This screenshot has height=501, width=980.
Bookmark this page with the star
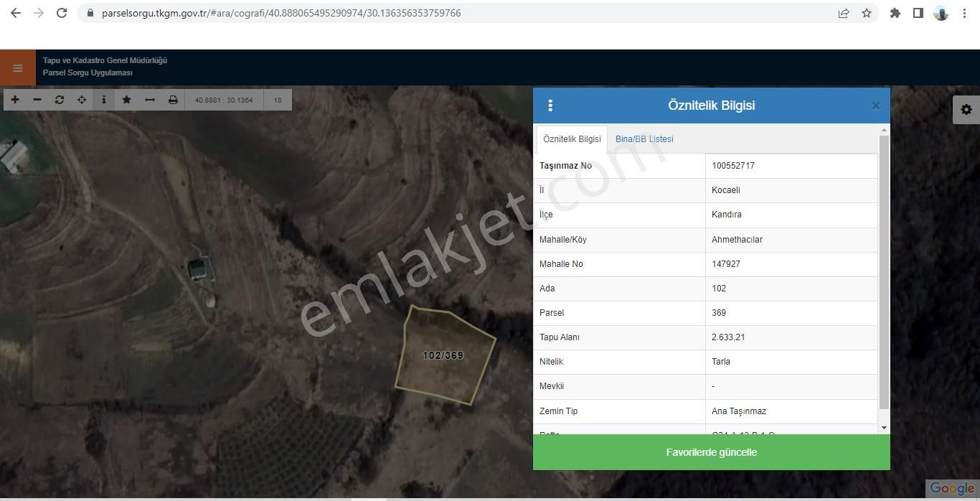pos(867,13)
